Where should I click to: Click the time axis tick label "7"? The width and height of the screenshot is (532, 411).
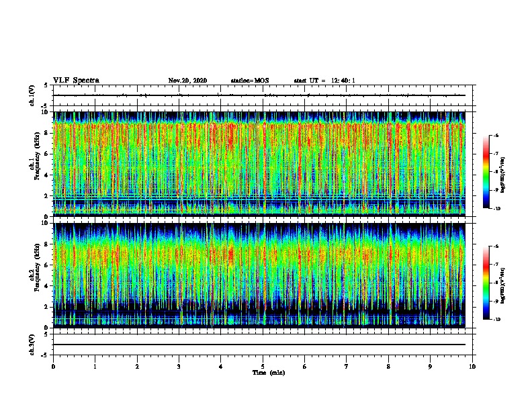pyautogui.click(x=347, y=367)
